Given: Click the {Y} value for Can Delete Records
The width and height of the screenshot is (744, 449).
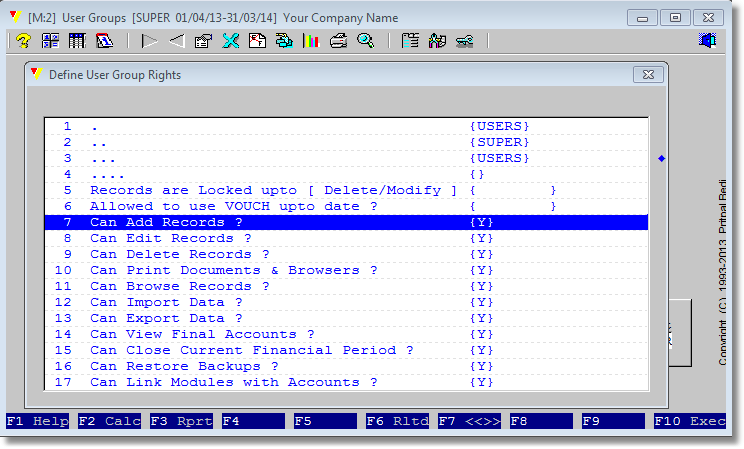Looking at the screenshot, I should (x=481, y=254).
